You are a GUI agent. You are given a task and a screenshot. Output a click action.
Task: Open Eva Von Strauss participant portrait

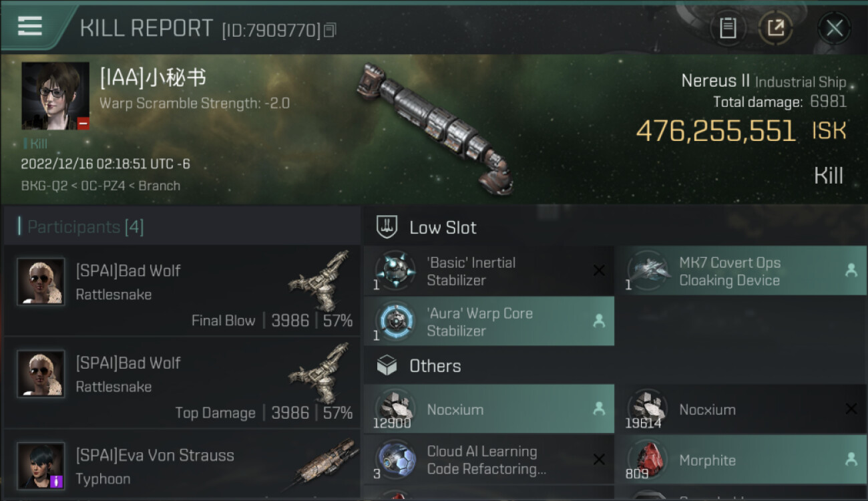[x=41, y=466]
